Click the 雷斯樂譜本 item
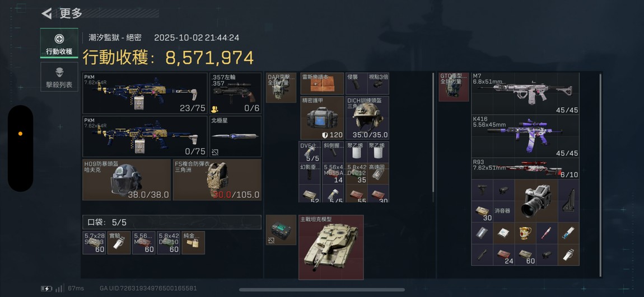The width and height of the screenshot is (644, 297). [322, 84]
